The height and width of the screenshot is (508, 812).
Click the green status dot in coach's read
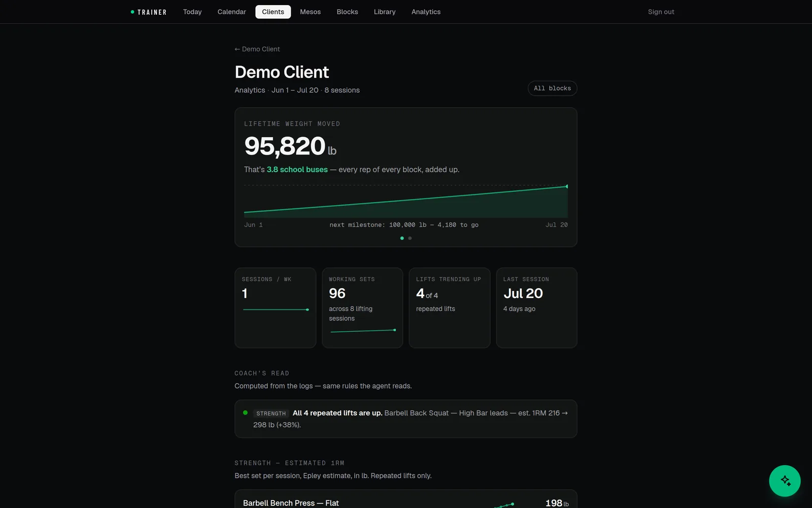click(x=246, y=412)
